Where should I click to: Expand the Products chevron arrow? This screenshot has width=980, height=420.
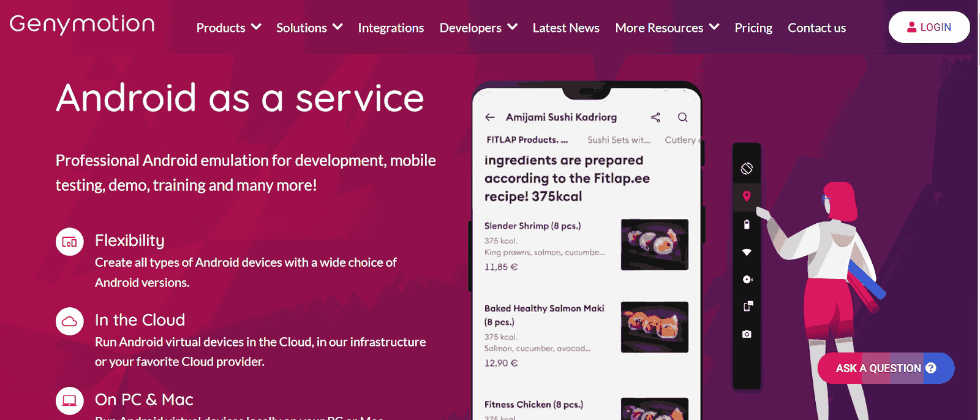[256, 27]
